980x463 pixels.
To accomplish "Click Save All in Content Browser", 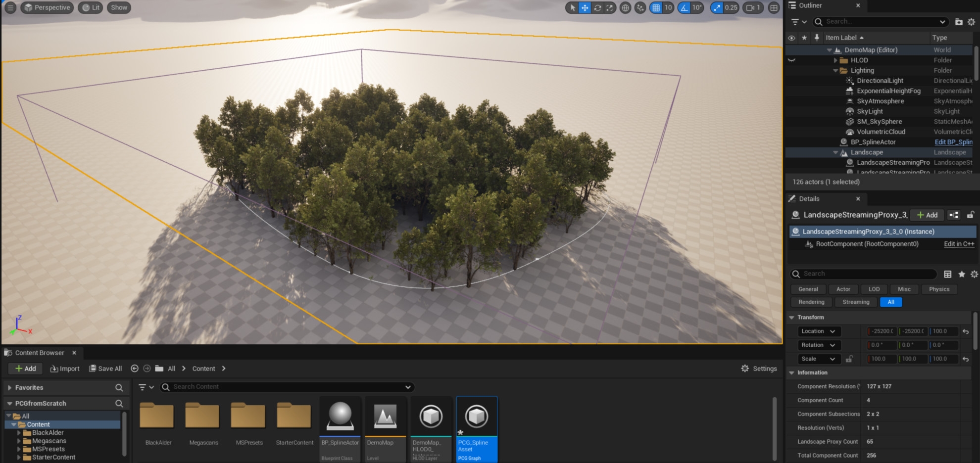I will [105, 369].
